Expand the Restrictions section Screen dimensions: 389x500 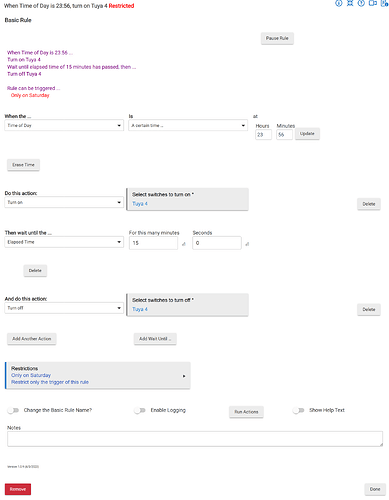coord(98,375)
